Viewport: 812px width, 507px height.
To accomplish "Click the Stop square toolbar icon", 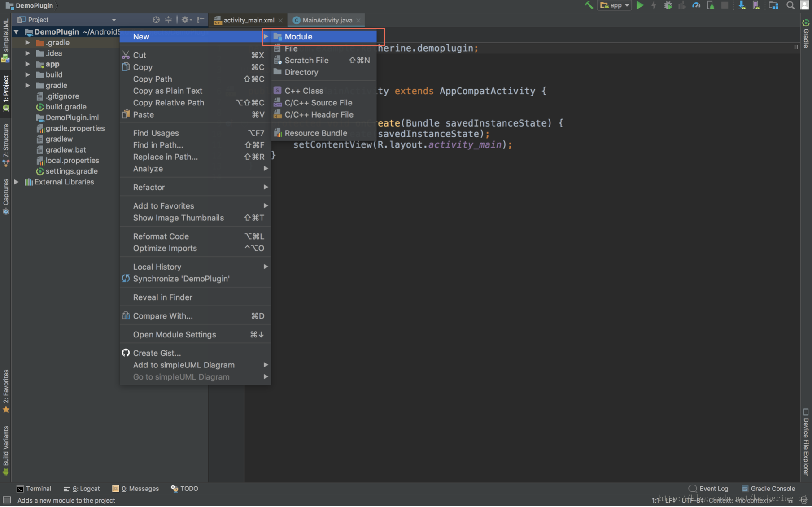I will [x=725, y=5].
